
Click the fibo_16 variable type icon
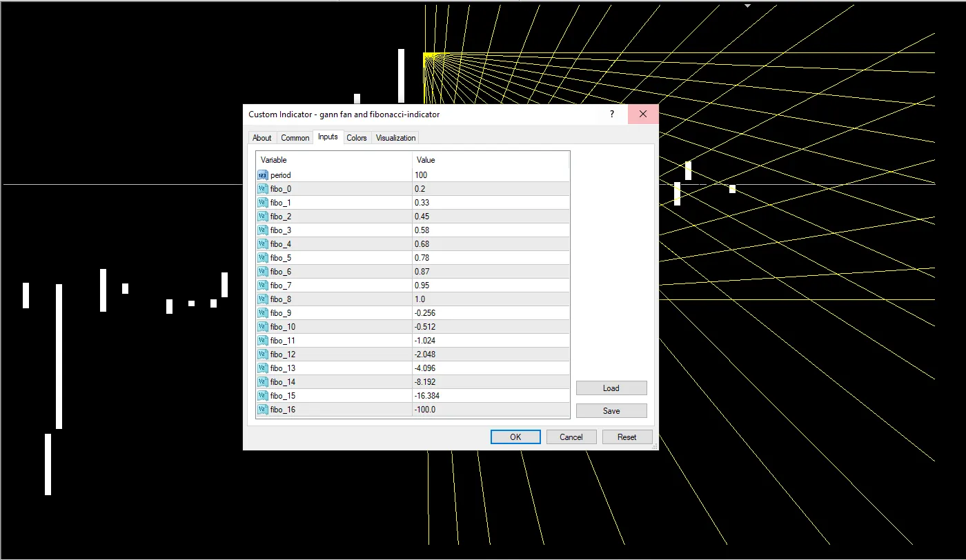point(262,410)
